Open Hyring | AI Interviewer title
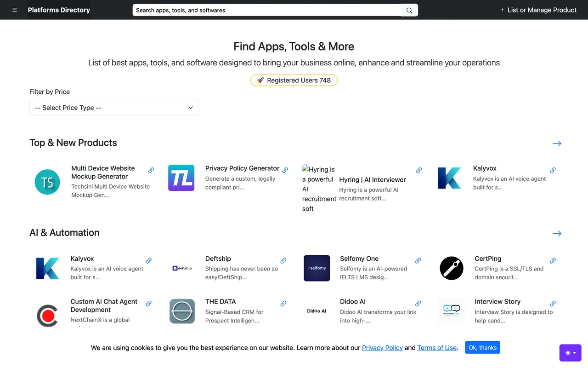This screenshot has width=588, height=368. [x=373, y=180]
